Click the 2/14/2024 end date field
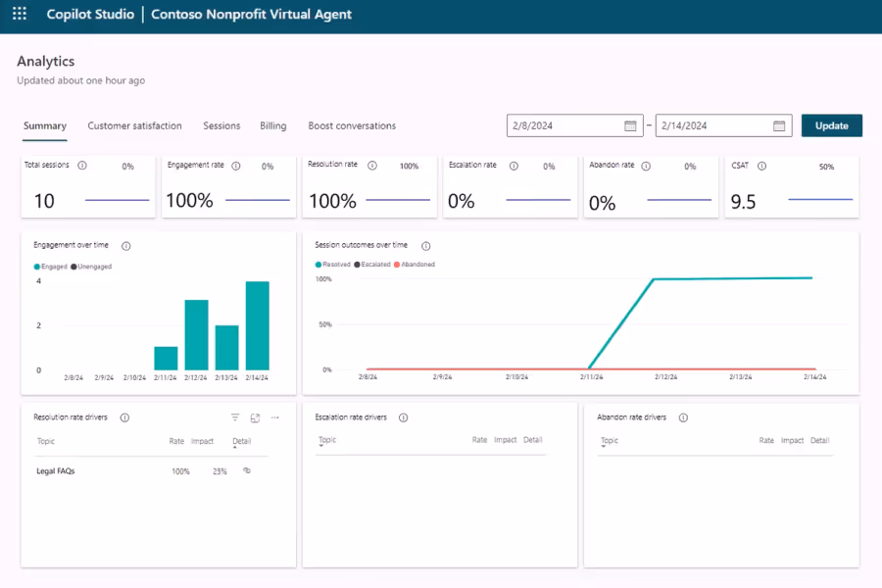 (x=723, y=125)
